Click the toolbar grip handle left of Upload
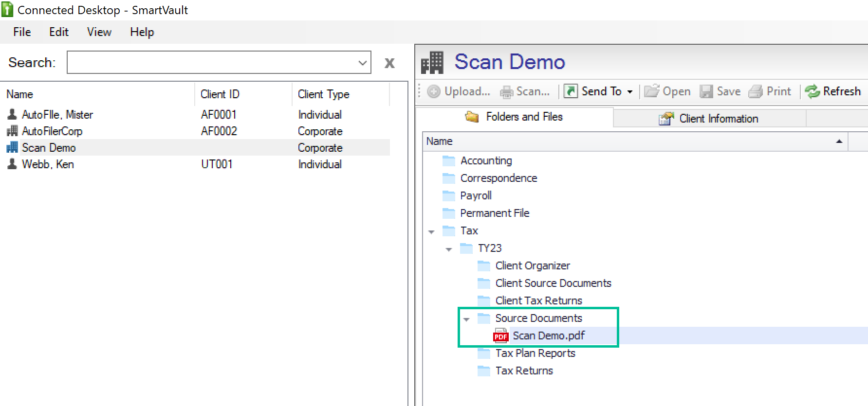This screenshot has height=406, width=868. pyautogui.click(x=419, y=91)
